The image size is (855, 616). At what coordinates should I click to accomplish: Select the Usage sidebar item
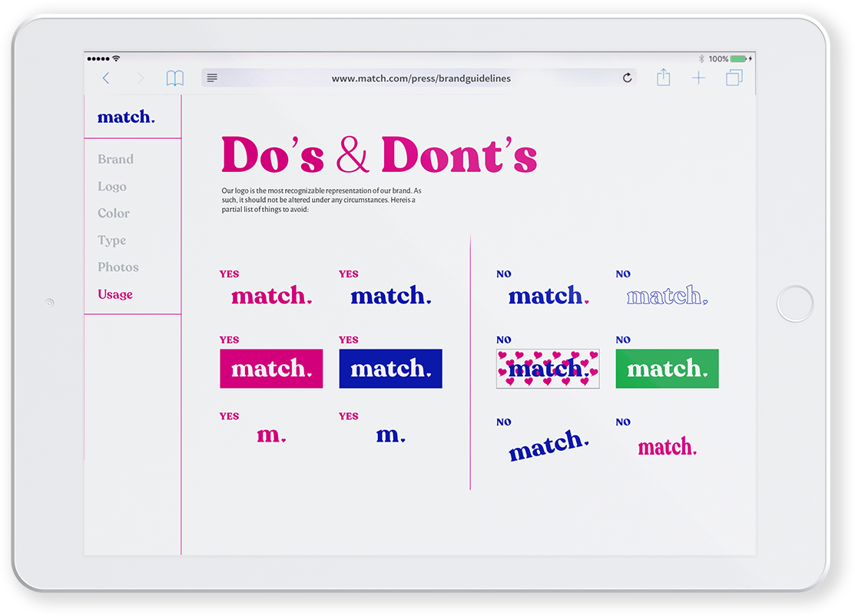tap(115, 294)
